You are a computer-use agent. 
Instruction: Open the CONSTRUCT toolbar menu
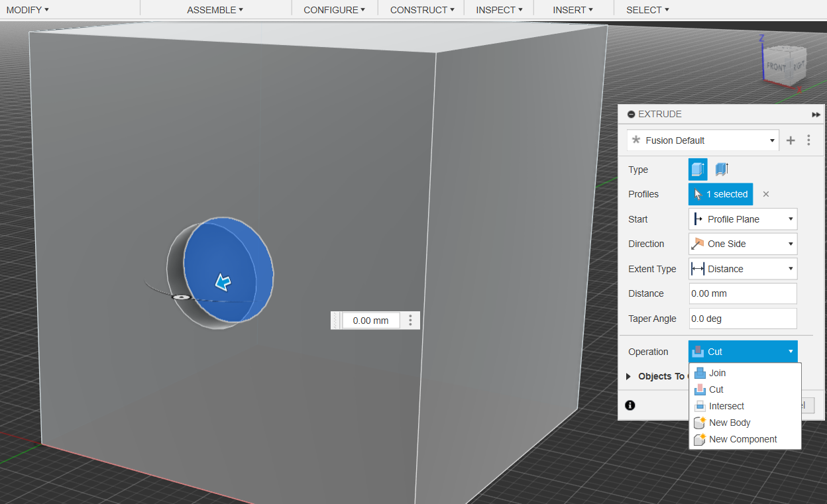click(x=421, y=10)
